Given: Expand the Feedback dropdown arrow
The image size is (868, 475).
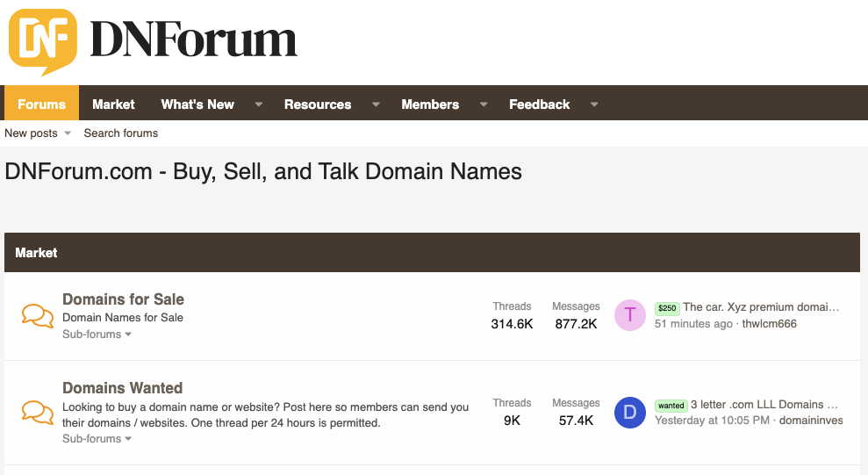Looking at the screenshot, I should point(594,104).
